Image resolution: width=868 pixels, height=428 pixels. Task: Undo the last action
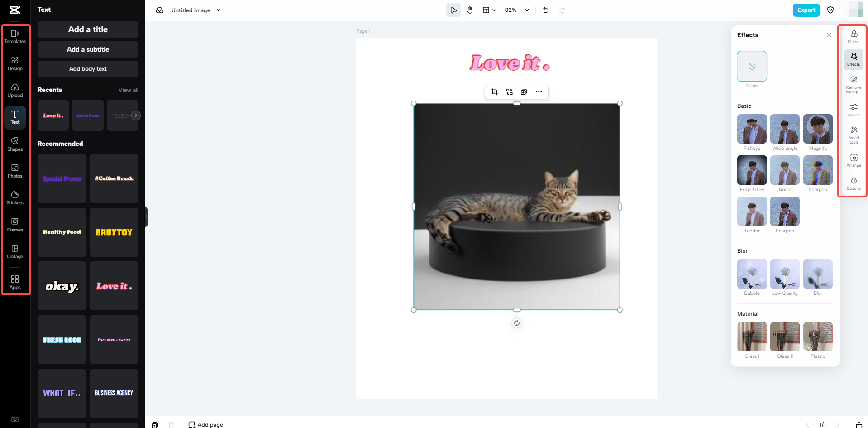[546, 10]
